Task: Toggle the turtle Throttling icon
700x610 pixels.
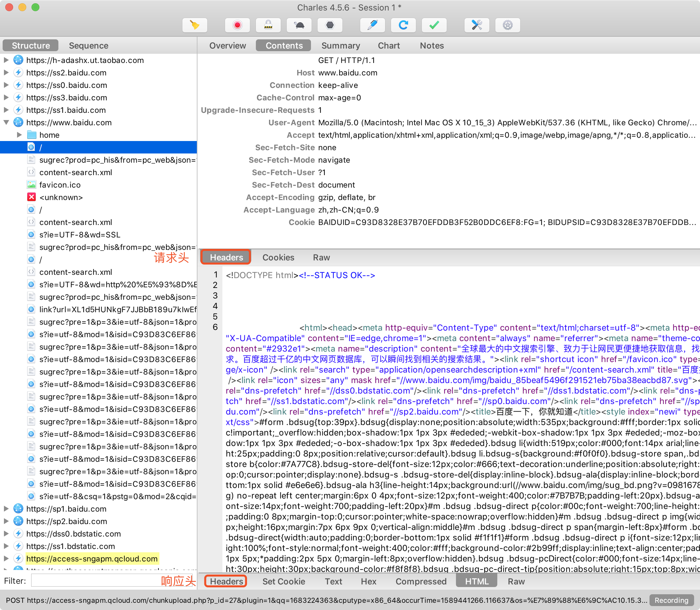Action: (x=299, y=25)
